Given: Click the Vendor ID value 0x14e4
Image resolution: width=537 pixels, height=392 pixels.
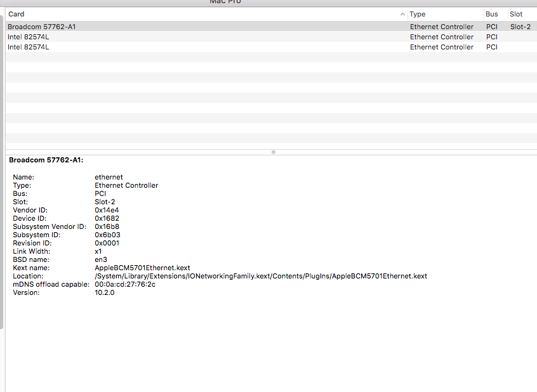Looking at the screenshot, I should (x=107, y=210).
